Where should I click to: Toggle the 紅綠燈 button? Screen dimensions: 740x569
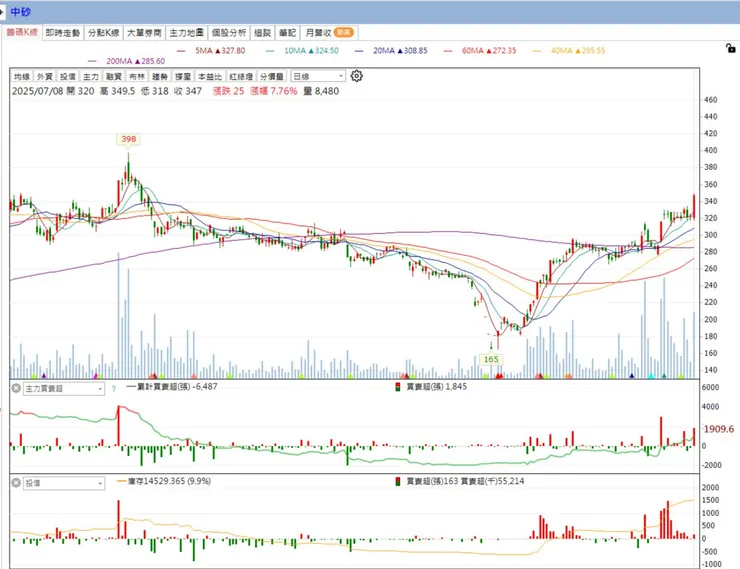tap(241, 76)
